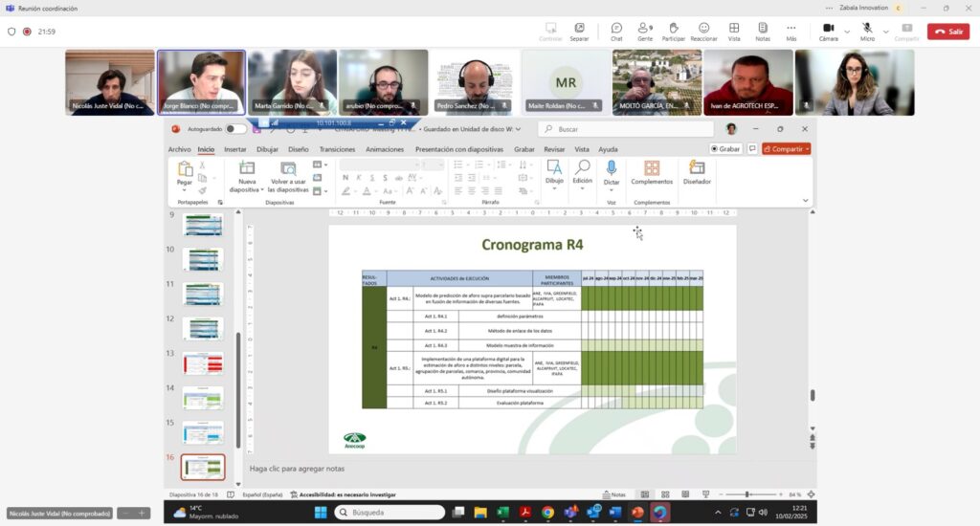Viewport: 980px width, 526px height.
Task: Click Haga clic para agregar notas
Action: click(x=297, y=469)
